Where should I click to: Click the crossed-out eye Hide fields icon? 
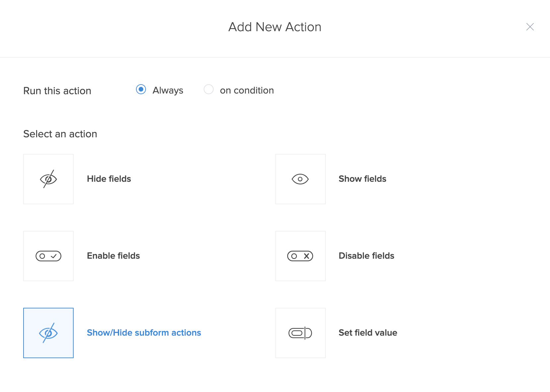tap(48, 179)
